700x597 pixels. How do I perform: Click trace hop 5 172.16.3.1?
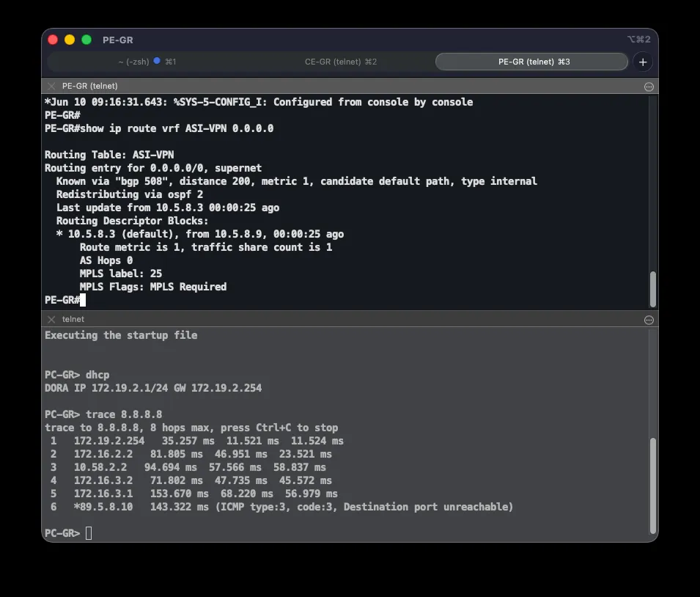[194, 494]
